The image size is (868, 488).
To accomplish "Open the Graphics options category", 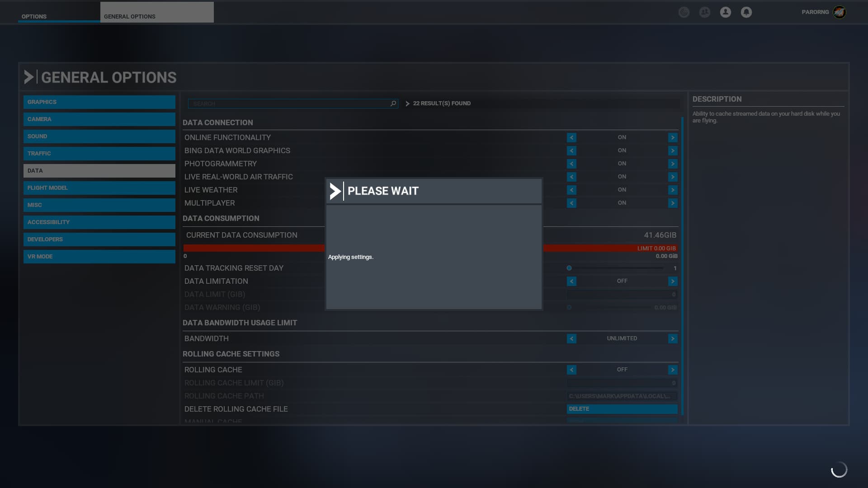I will (99, 102).
